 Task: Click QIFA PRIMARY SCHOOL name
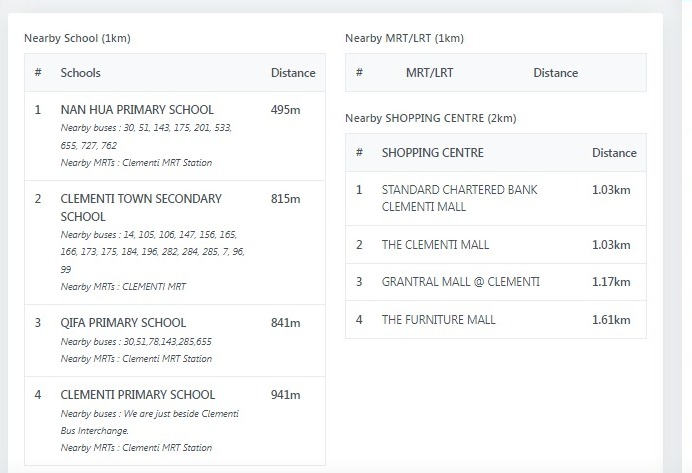pos(123,323)
